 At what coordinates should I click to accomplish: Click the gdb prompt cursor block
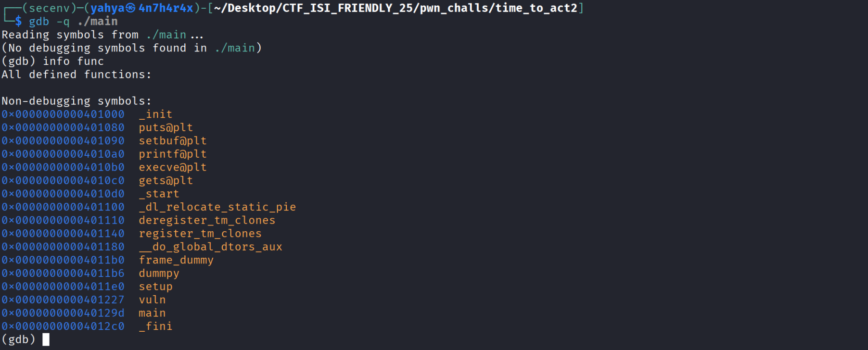[x=46, y=339]
